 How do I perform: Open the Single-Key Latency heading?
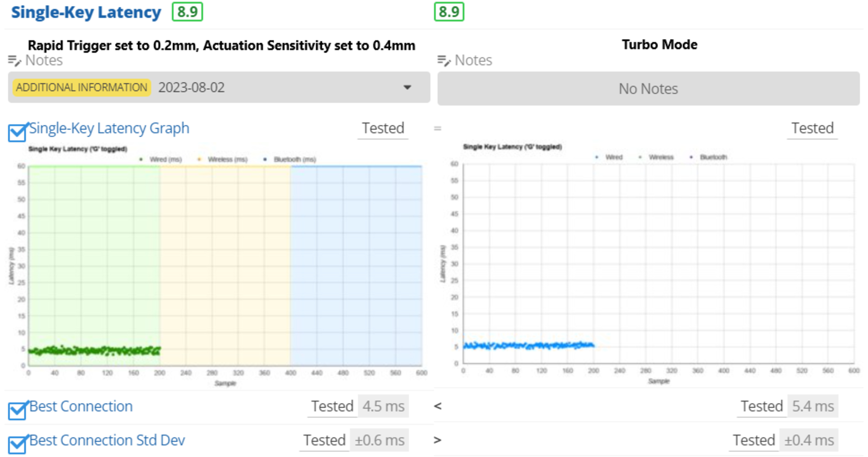pyautogui.click(x=86, y=12)
